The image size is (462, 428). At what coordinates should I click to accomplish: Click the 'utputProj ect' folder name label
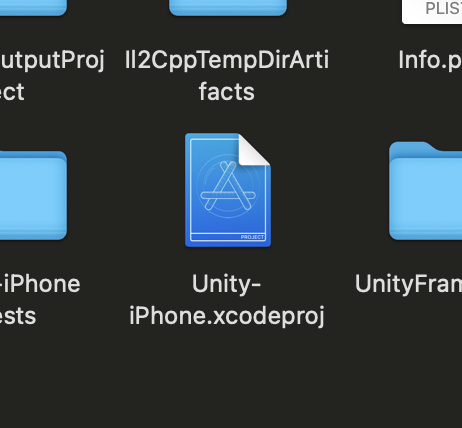click(52, 76)
